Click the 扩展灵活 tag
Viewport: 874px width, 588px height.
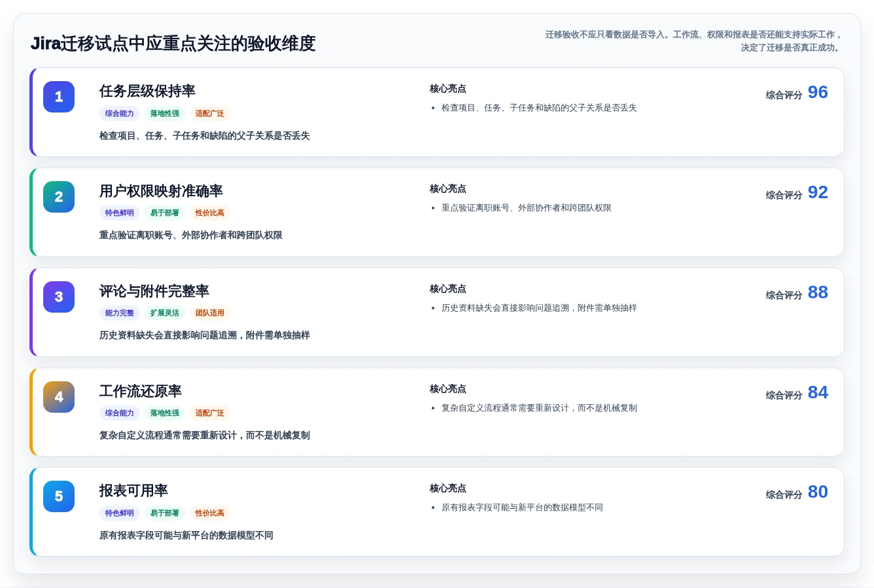click(165, 313)
